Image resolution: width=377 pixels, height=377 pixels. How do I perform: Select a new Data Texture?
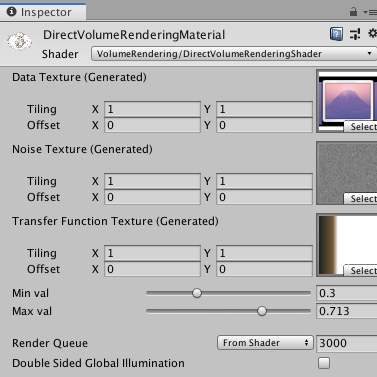pyautogui.click(x=361, y=127)
